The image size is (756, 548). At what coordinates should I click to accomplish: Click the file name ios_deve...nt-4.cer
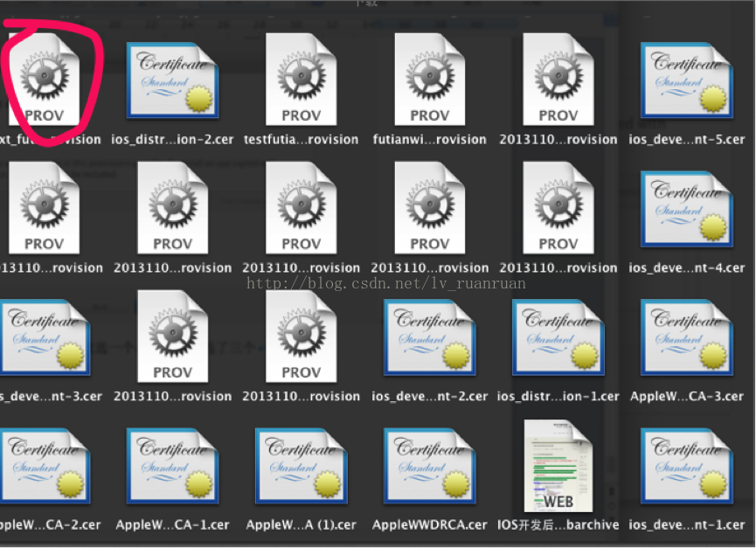click(x=687, y=268)
